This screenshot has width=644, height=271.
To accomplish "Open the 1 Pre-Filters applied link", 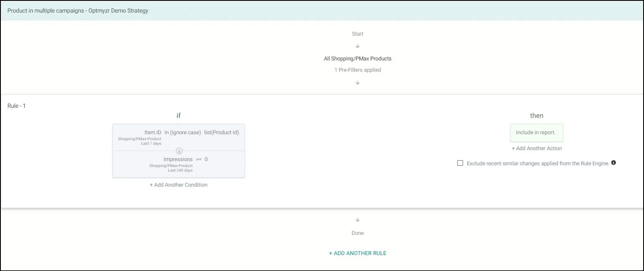I will [x=358, y=70].
